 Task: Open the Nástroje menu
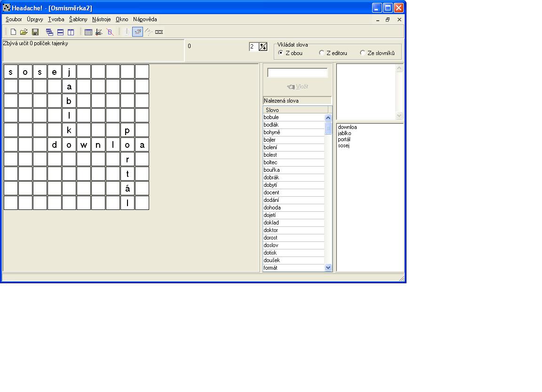101,19
